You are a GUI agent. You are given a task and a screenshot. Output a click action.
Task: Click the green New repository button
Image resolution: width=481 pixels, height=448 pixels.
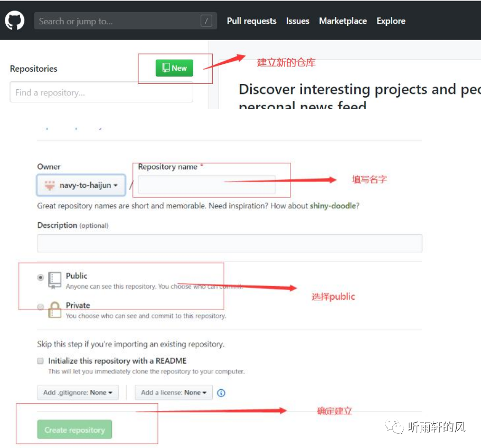pos(174,68)
